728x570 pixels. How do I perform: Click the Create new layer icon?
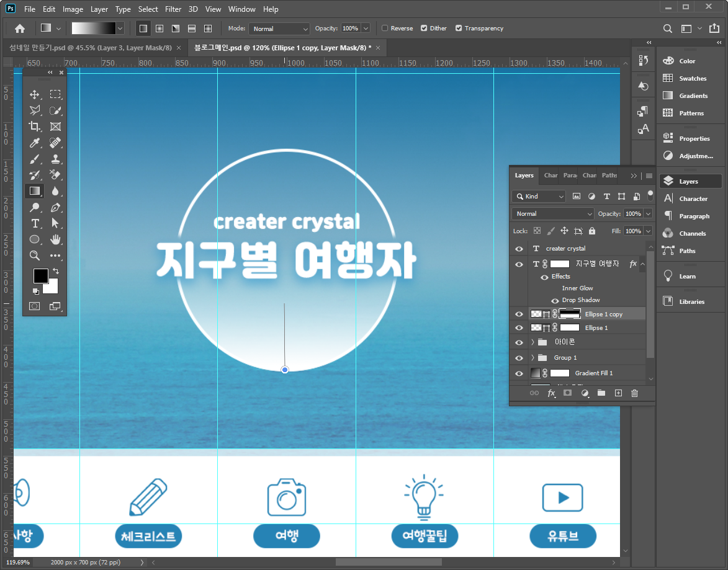coord(618,393)
